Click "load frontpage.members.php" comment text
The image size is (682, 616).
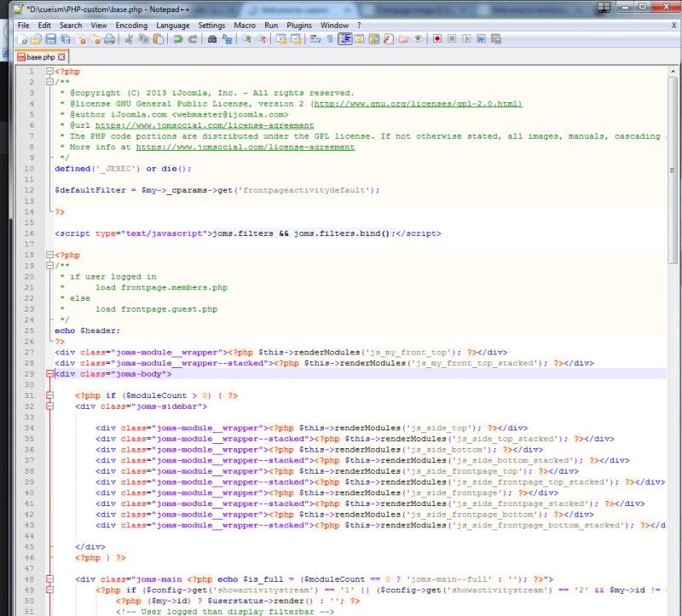tap(161, 288)
